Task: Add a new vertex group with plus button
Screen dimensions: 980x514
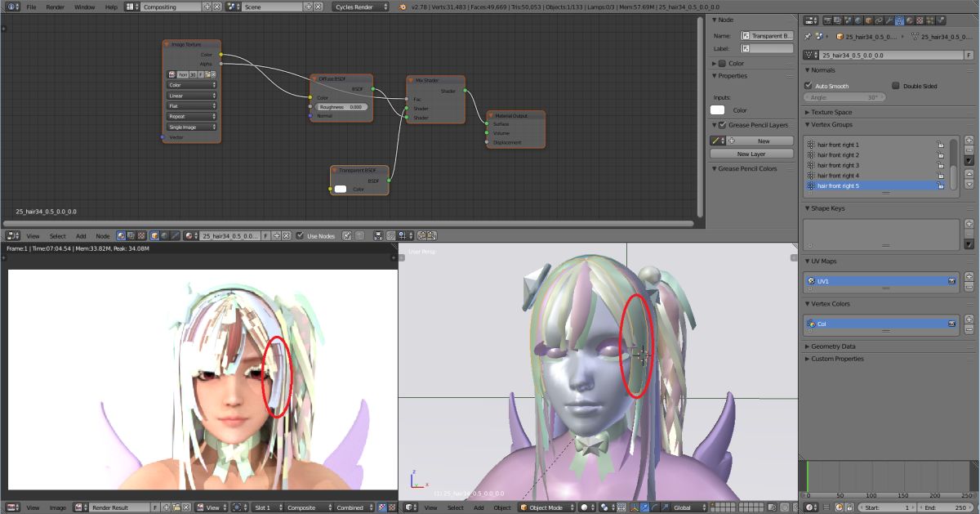Action: (969, 141)
